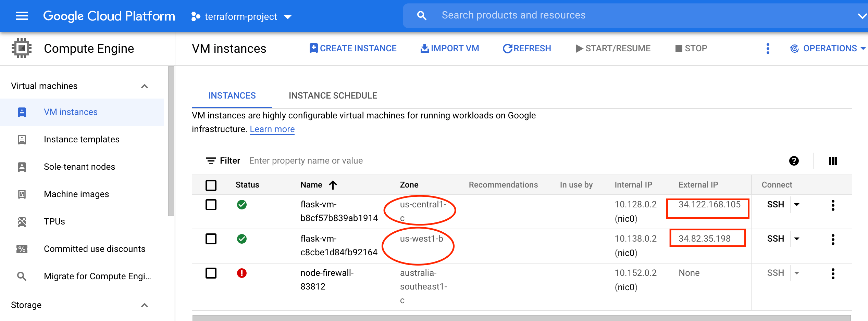Open SSH options arrow for flask-vm-c8cbe1d84fb92164
The height and width of the screenshot is (321, 868).
797,239
